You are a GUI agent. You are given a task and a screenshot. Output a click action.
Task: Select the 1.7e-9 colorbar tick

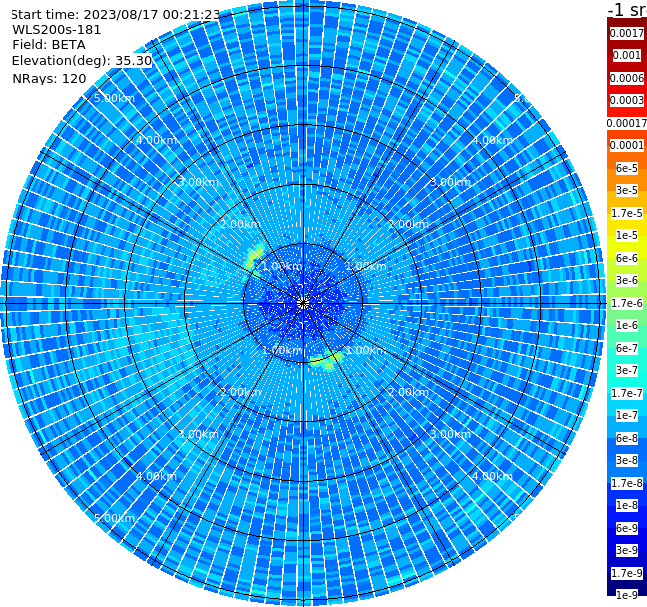[627, 573]
